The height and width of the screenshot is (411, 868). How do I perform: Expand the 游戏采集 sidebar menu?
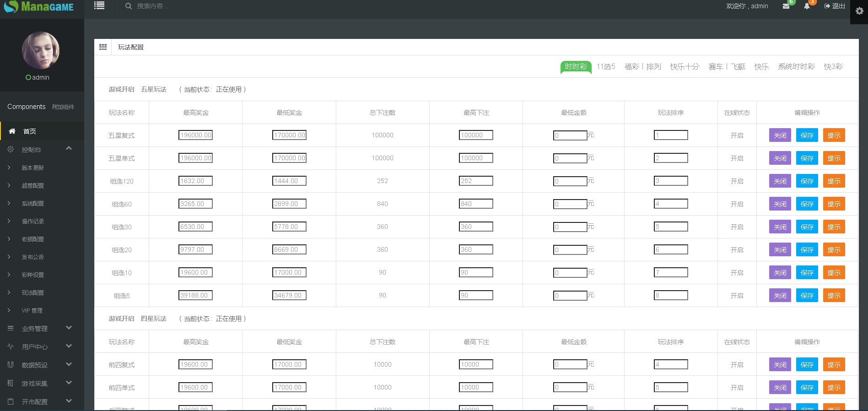(69, 383)
